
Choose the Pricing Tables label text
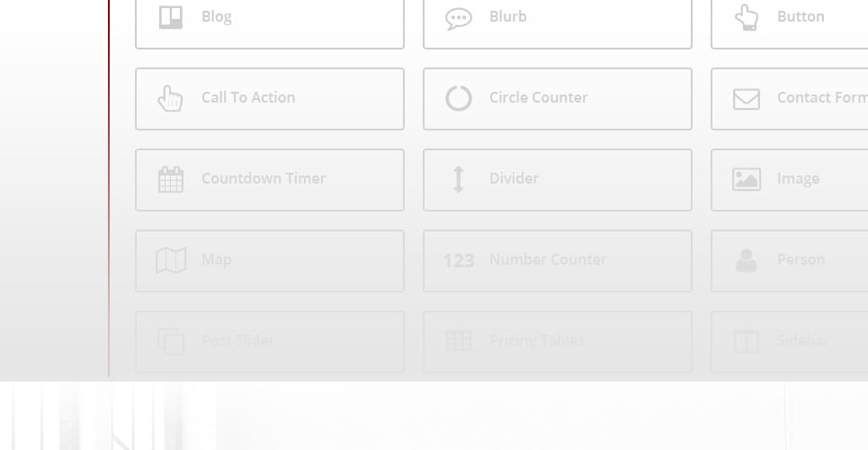coord(537,340)
